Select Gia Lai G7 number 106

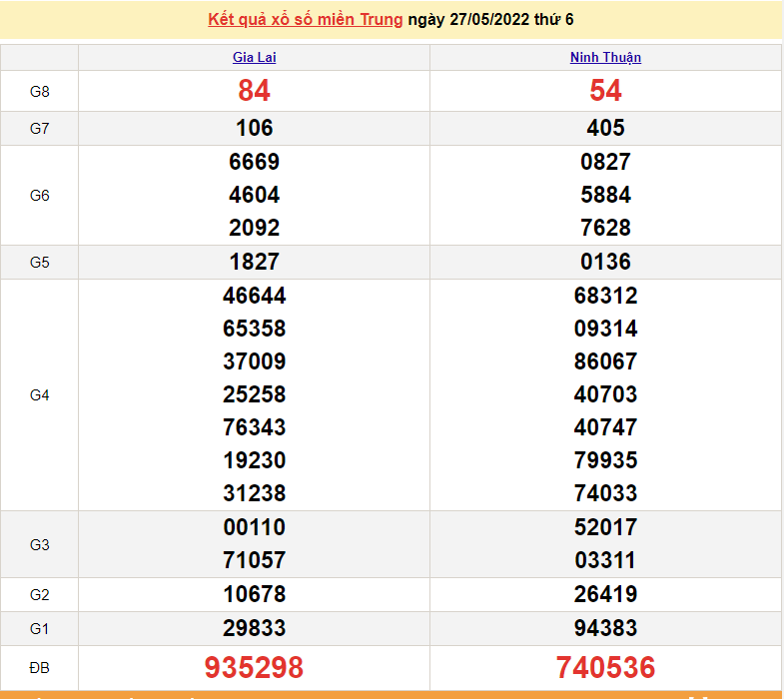click(254, 128)
